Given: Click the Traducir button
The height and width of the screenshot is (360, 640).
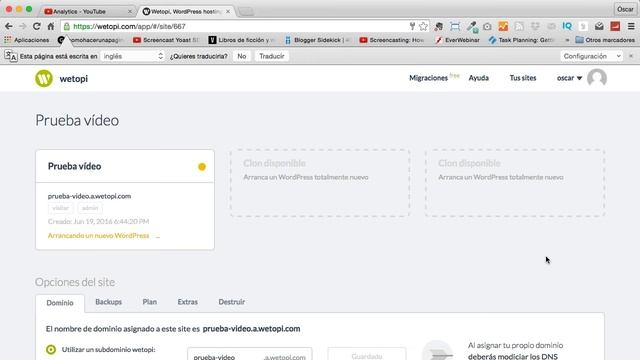Looking at the screenshot, I should pyautogui.click(x=271, y=56).
